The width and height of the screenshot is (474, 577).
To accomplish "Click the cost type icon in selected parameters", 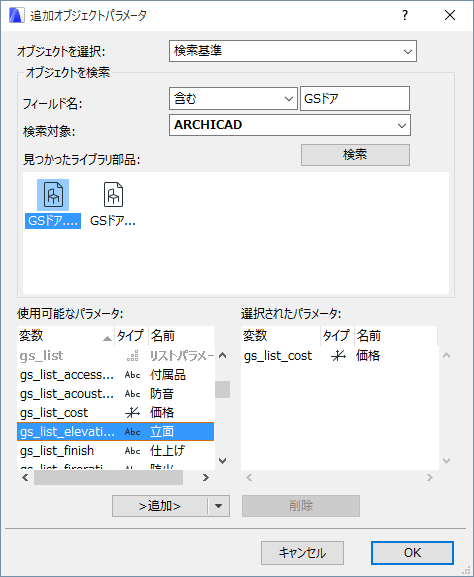I will pyautogui.click(x=338, y=356).
